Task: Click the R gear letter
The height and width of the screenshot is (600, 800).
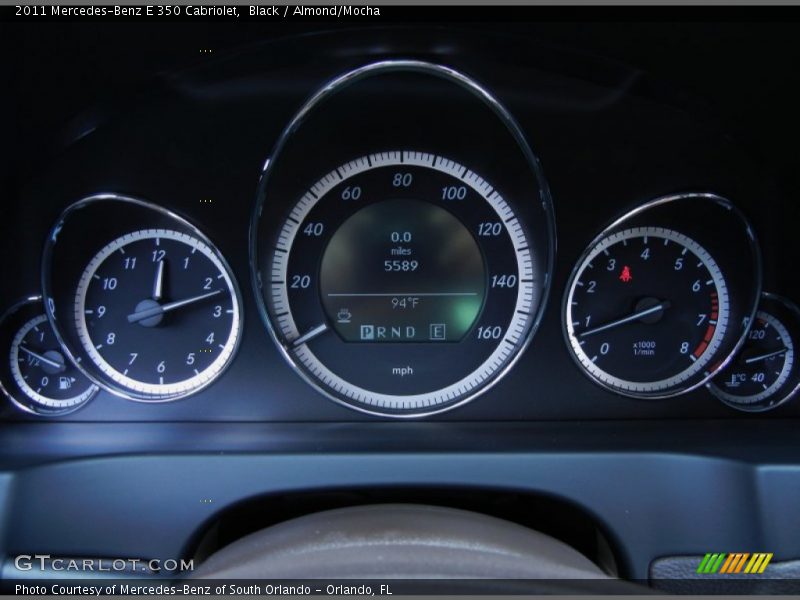Action: point(382,332)
